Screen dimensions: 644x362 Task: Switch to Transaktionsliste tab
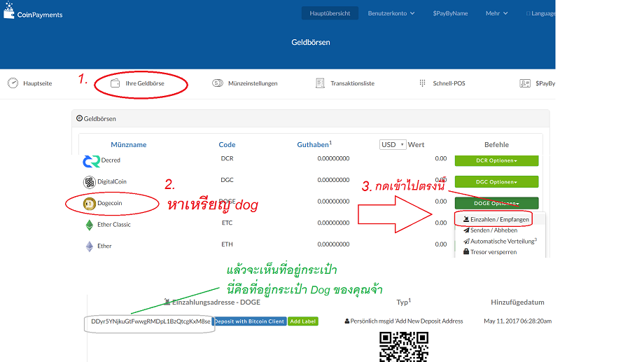[345, 83]
